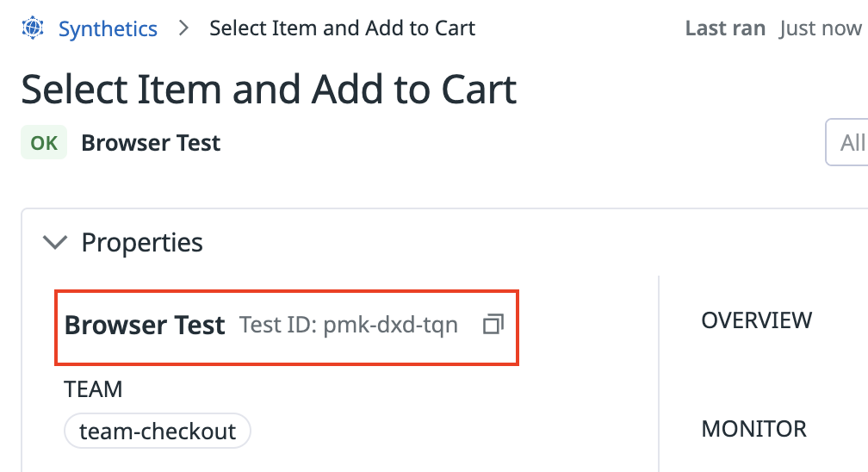
Task: Collapse the Properties section chevron
Action: 55,242
